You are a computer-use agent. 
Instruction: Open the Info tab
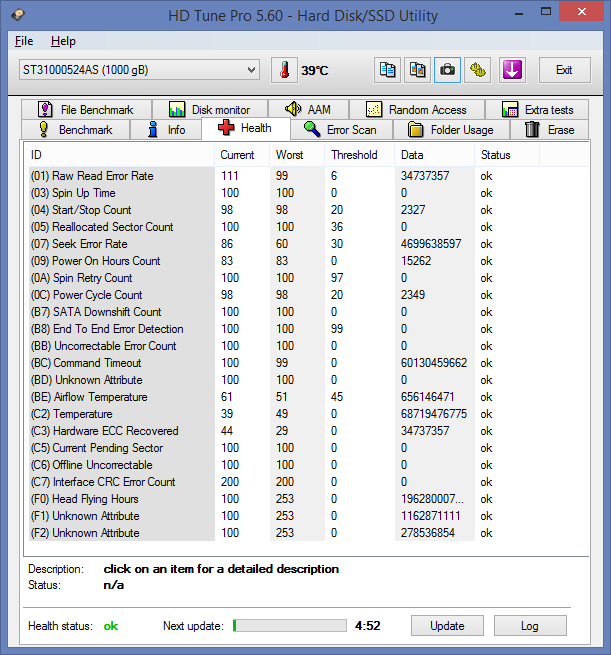pos(166,129)
